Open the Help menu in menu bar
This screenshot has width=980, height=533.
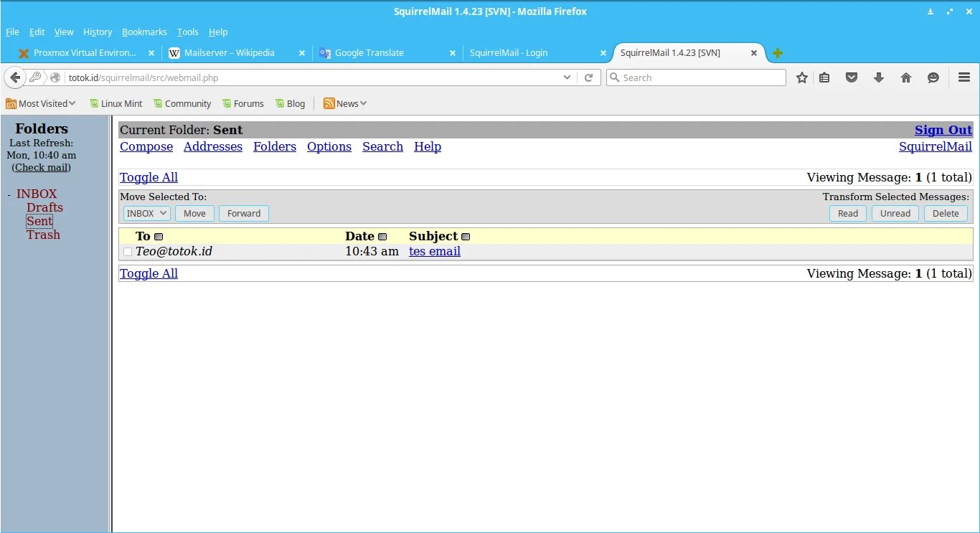[218, 32]
